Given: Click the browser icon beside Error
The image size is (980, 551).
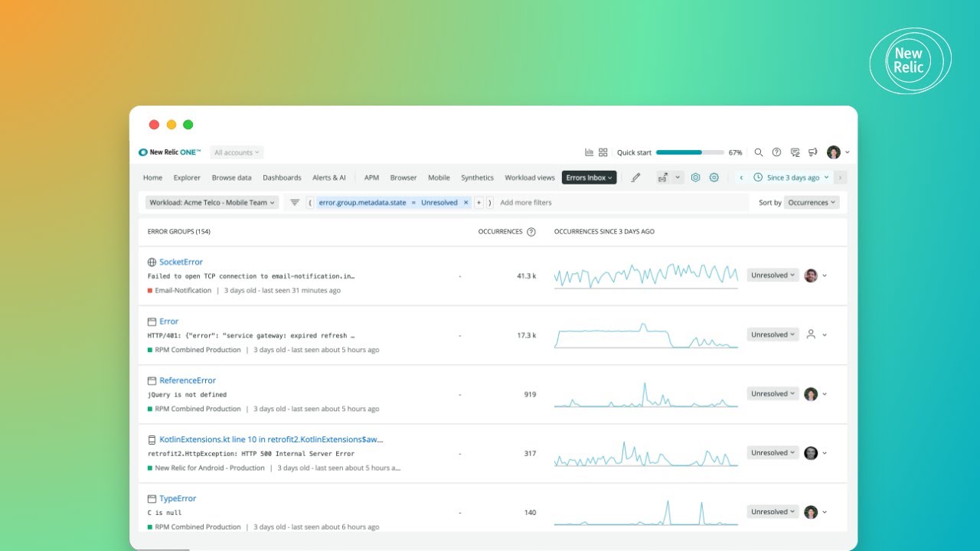Looking at the screenshot, I should point(152,321).
